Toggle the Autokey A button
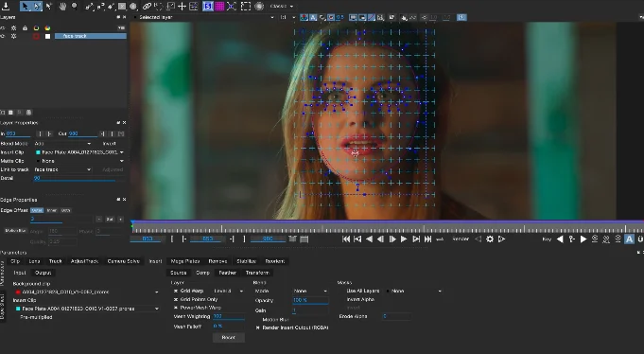Screen dimensions: 644x354 (629, 239)
